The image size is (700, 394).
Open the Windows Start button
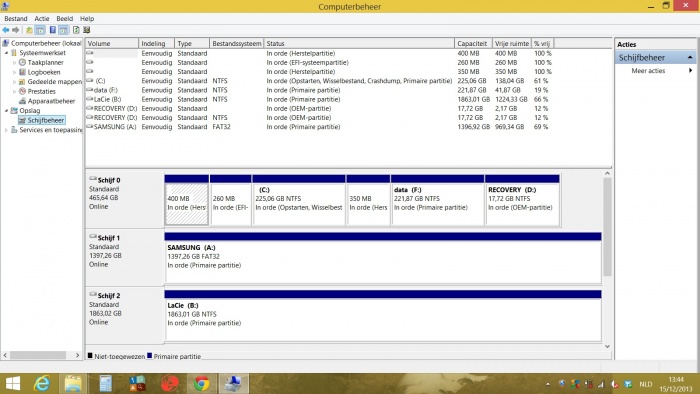tap(13, 383)
